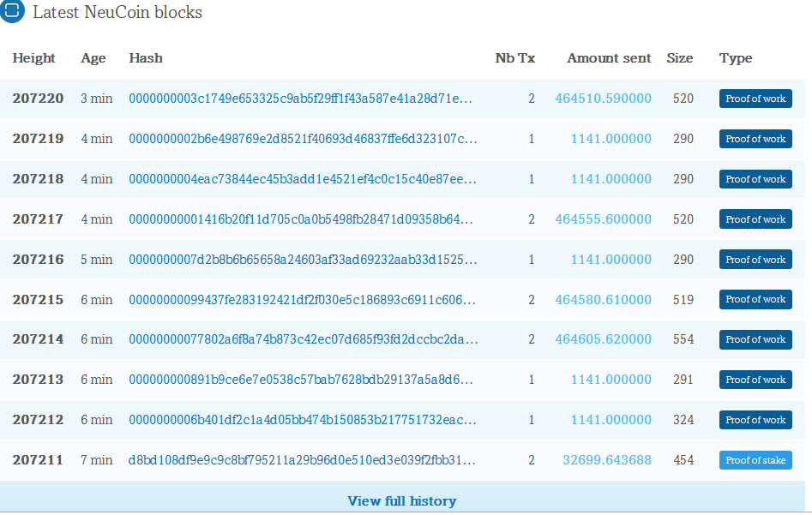Click the Type column header
812x515 pixels.
pyautogui.click(x=736, y=58)
